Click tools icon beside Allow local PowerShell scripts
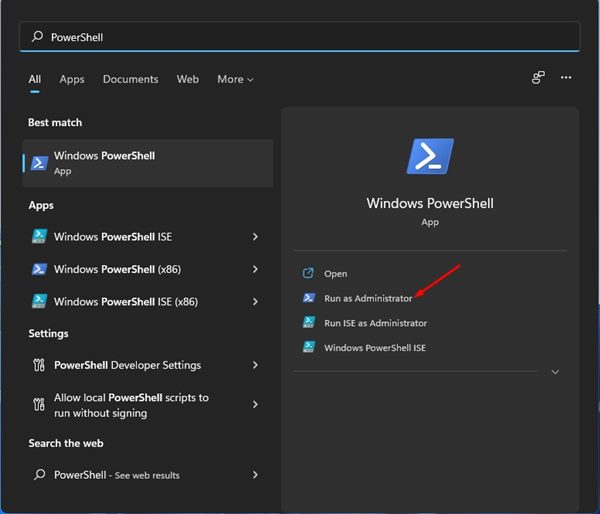600x514 pixels. click(x=39, y=405)
